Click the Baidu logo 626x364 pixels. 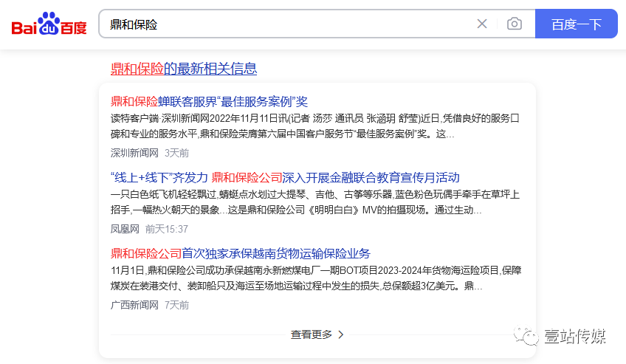pyautogui.click(x=49, y=24)
